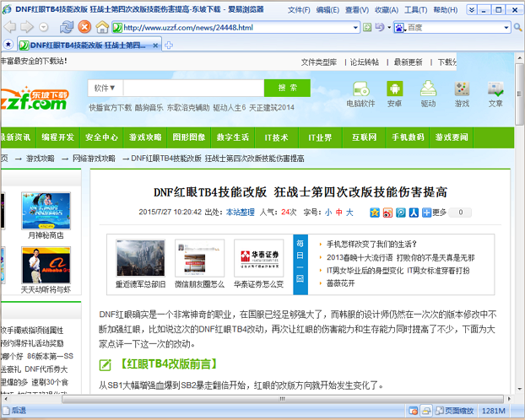The width and height of the screenshot is (525, 420).
Task: Set font size to 中
Action: coord(338,213)
